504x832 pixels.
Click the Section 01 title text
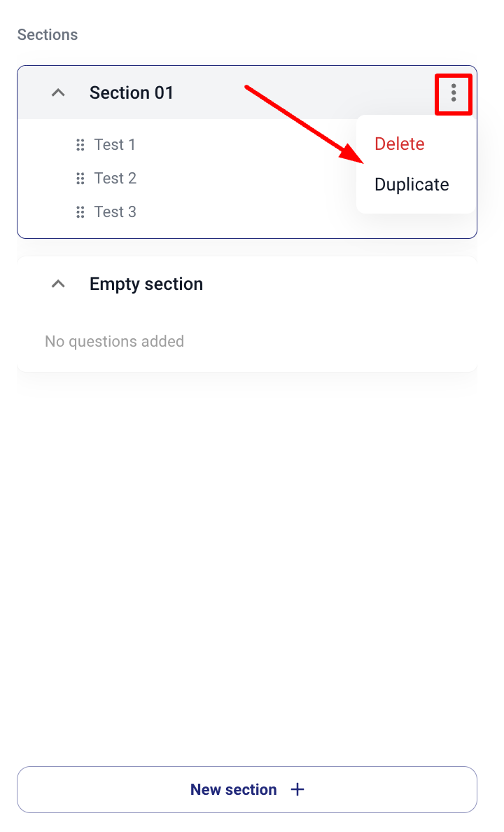coord(132,92)
